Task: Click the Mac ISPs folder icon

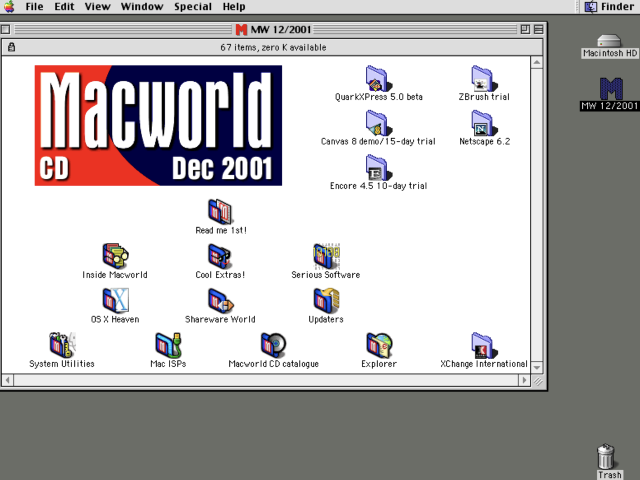Action: point(168,345)
